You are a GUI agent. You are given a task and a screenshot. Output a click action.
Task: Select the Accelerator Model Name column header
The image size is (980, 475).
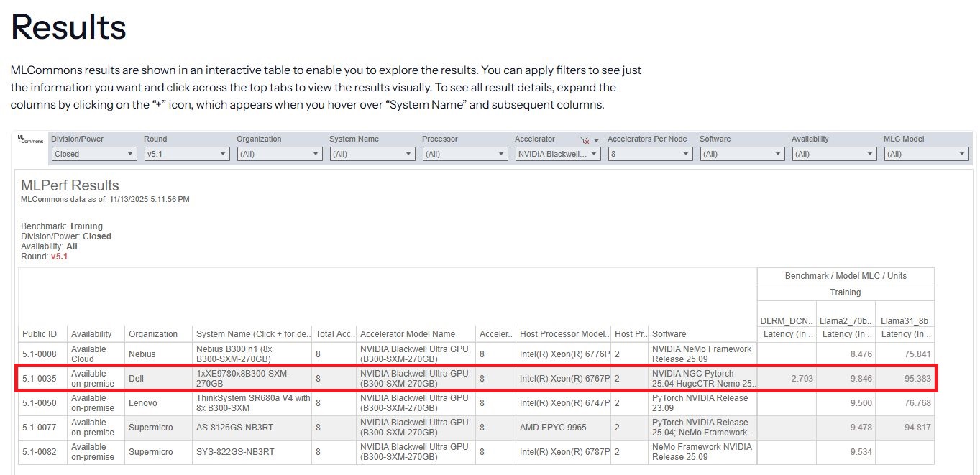point(408,334)
